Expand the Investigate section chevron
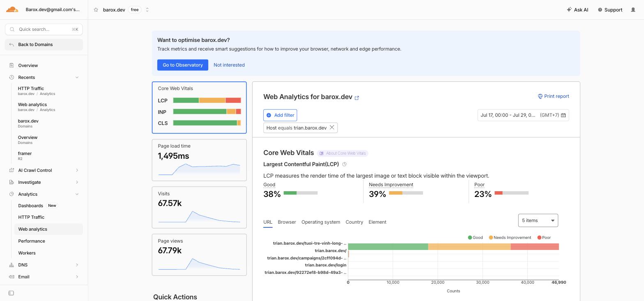 [x=77, y=182]
